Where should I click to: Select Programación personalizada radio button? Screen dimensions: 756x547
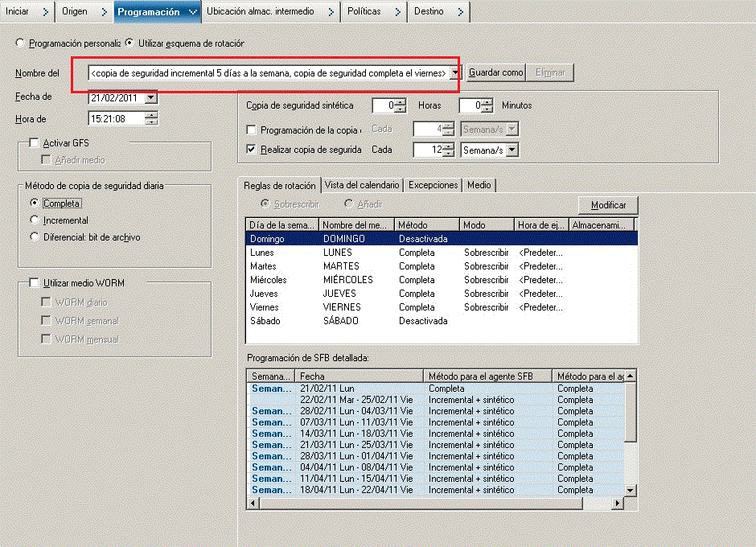pyautogui.click(x=20, y=43)
